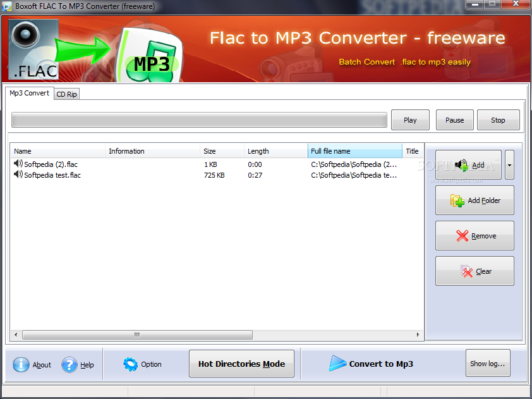Screen dimensions: 532x399
Task: Sort the list by the Name column
Action: point(57,151)
